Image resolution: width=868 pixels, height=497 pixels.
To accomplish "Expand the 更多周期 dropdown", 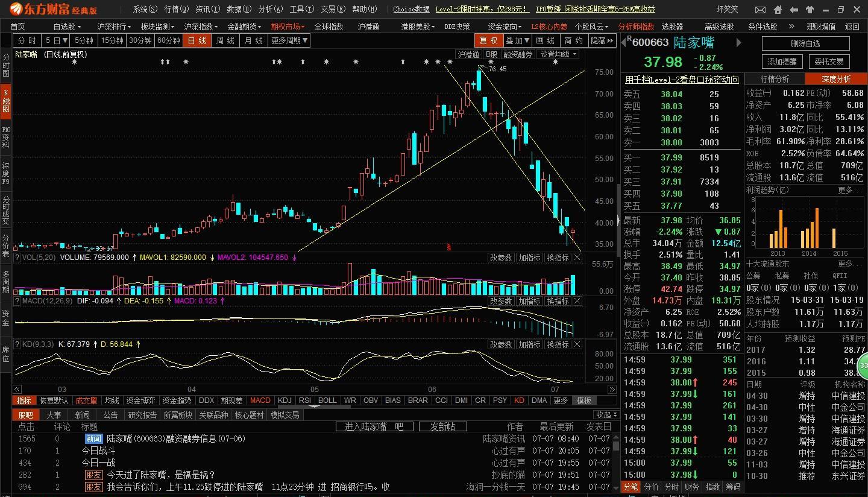I will click(x=289, y=40).
